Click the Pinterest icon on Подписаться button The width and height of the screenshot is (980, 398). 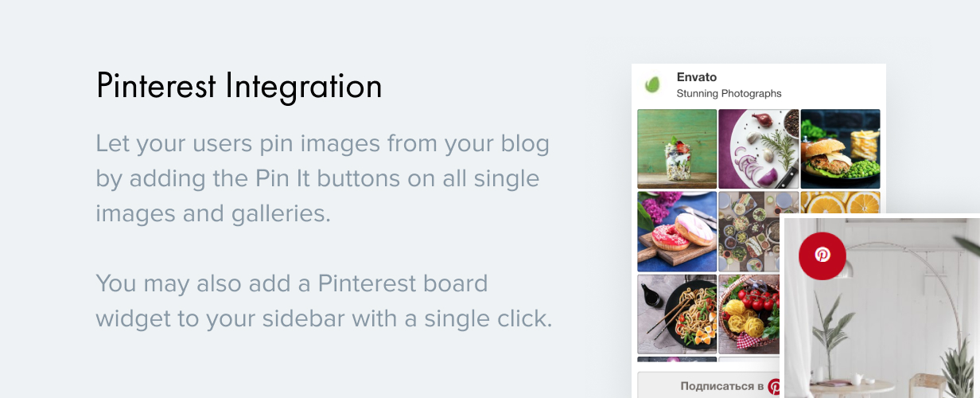click(773, 387)
